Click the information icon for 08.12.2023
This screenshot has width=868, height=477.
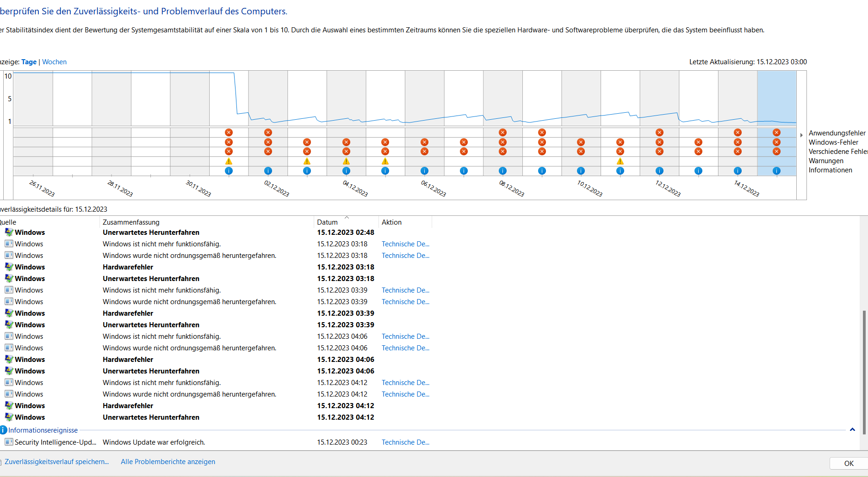[502, 171]
